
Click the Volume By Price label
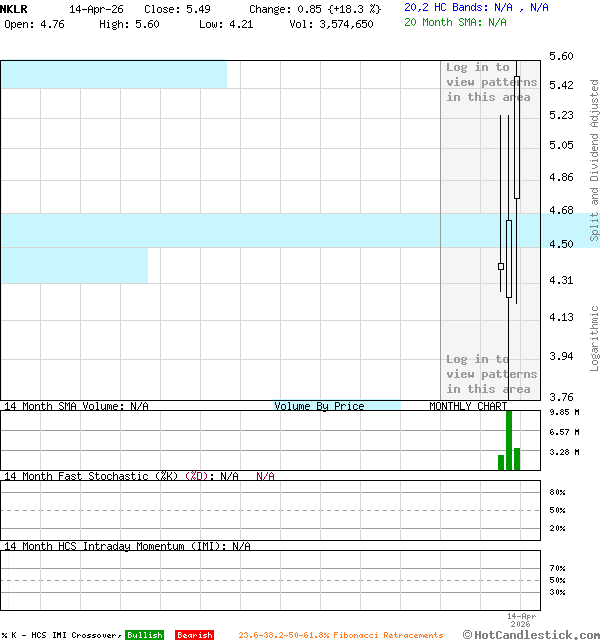(x=319, y=406)
